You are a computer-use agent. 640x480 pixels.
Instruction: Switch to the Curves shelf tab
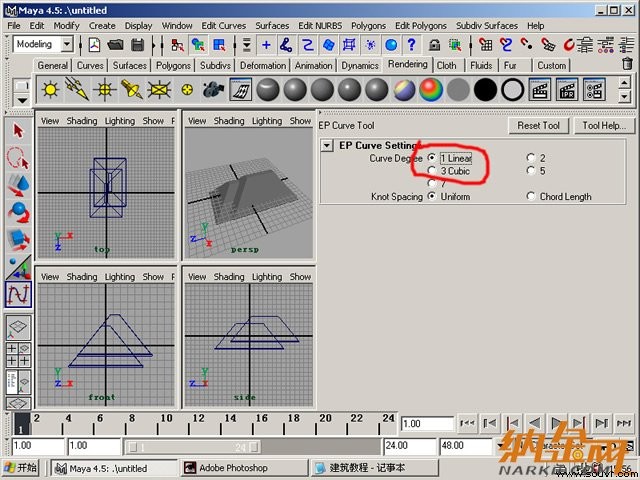(90, 65)
